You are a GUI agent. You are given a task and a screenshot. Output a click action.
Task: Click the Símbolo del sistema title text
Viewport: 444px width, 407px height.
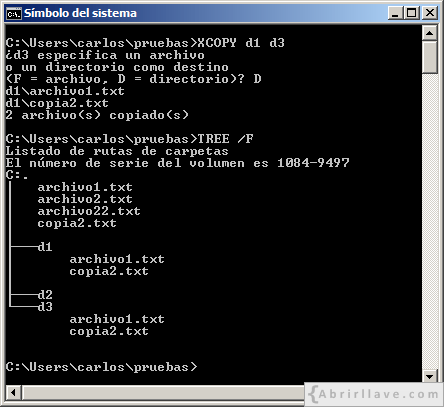(x=80, y=13)
